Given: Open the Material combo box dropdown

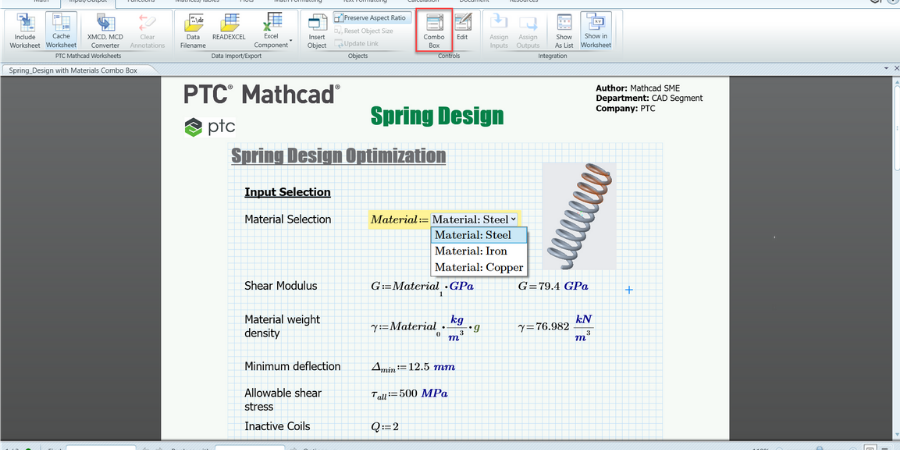Looking at the screenshot, I should click(513, 219).
